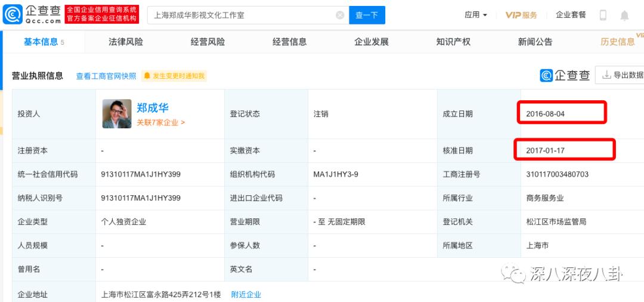644x302 pixels.
Task: Click 郑成华 portrait thumbnail
Action: click(x=117, y=114)
